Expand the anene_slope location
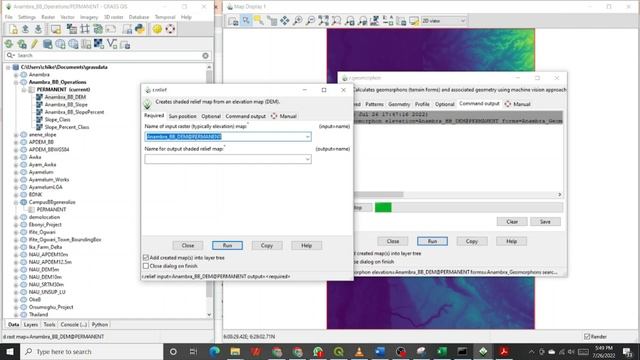Viewport: 640px width, 360px height. [16, 135]
